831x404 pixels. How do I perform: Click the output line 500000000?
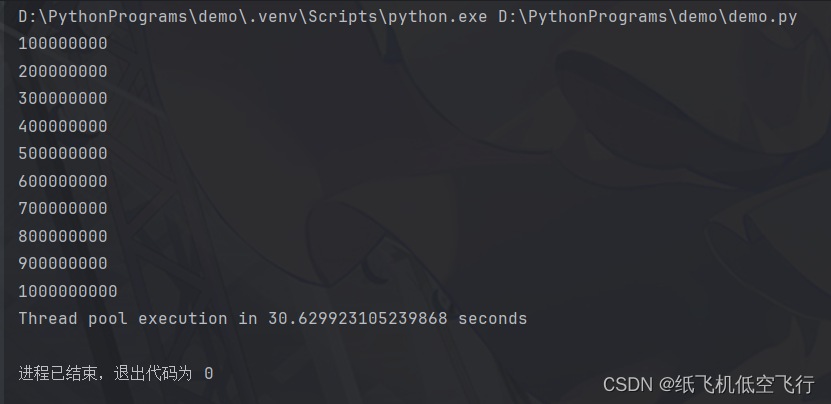[63, 154]
